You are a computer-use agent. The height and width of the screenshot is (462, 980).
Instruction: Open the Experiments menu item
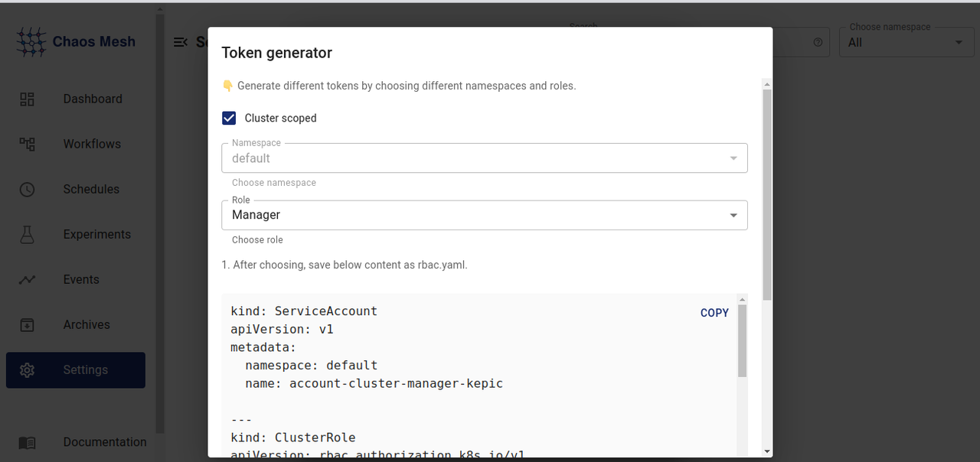(96, 234)
